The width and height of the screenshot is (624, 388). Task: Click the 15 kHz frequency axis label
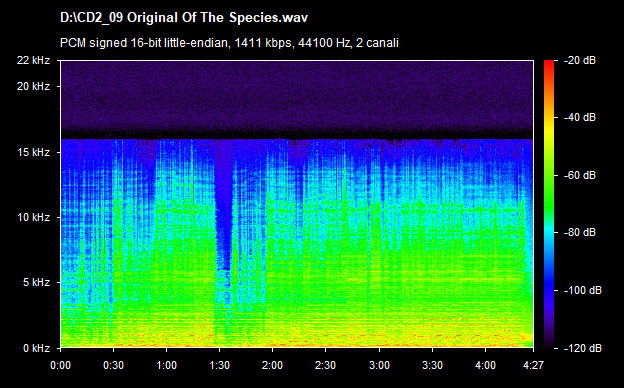(33, 152)
